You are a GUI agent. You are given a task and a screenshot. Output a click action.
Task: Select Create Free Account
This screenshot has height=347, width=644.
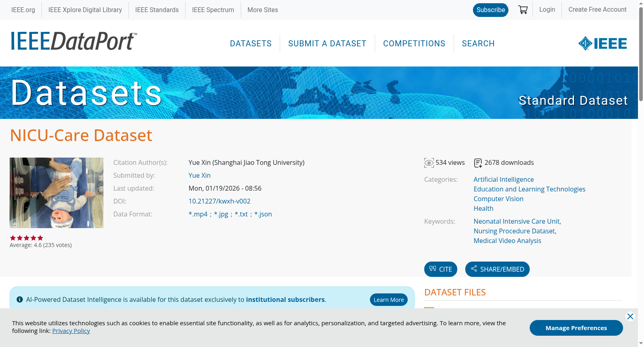point(597,9)
